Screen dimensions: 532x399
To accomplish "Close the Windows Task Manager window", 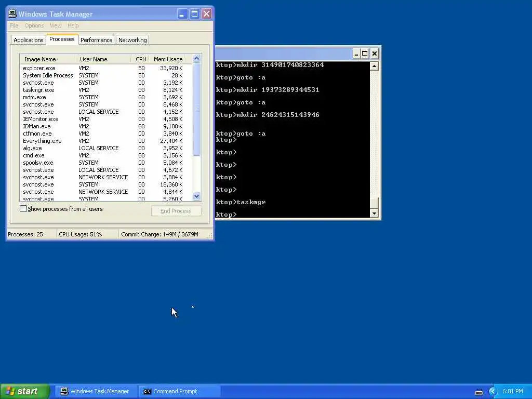I will (207, 14).
